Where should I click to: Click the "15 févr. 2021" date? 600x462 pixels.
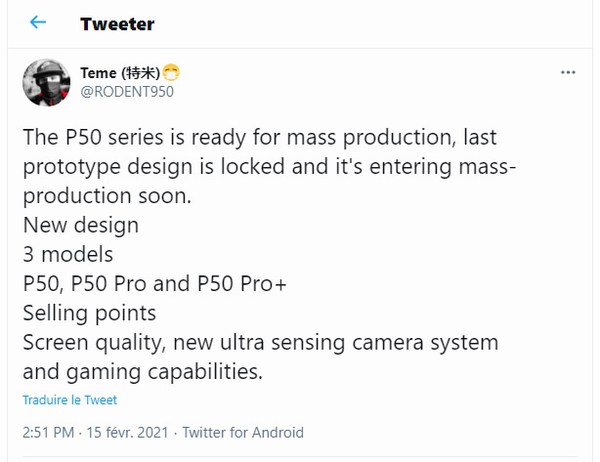coord(127,433)
